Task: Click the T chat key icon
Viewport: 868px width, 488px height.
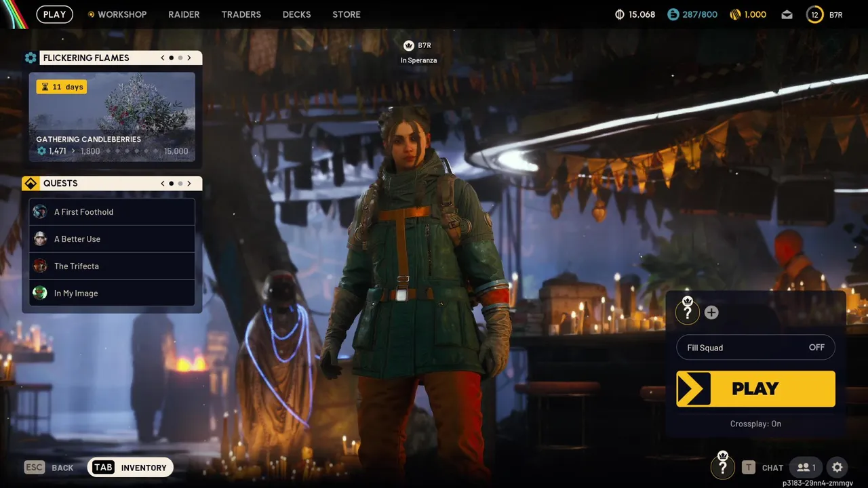Action: (749, 467)
